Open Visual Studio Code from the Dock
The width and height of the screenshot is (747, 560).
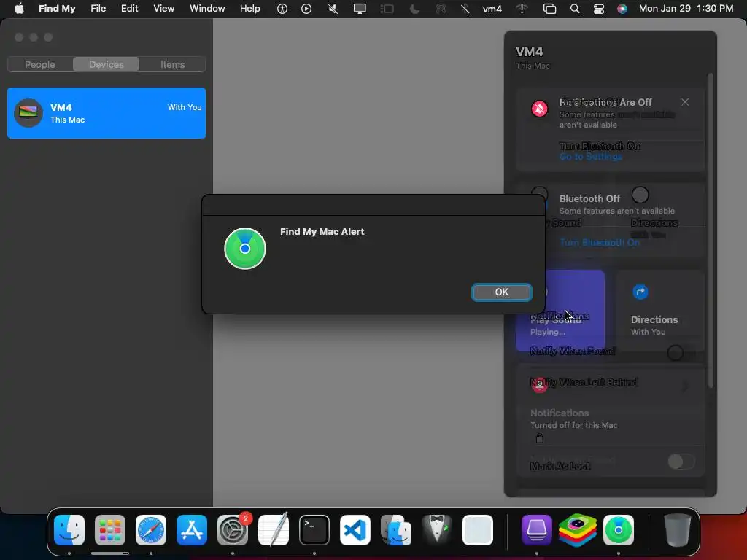(355, 530)
